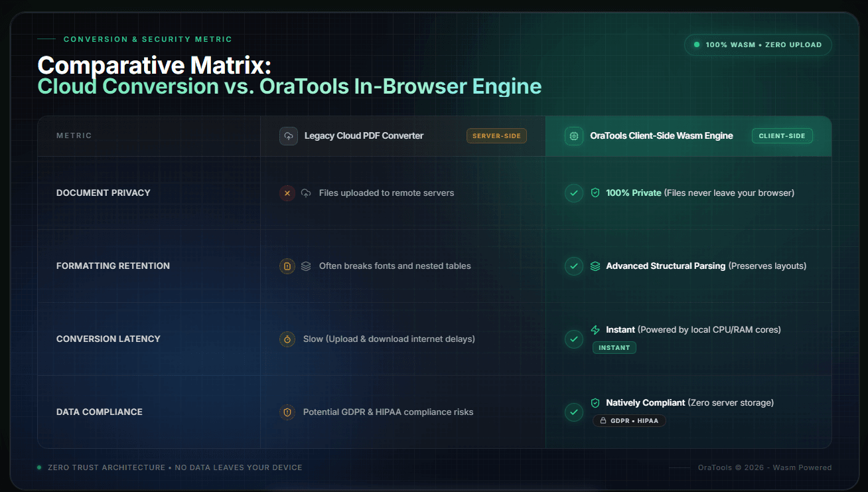Click the 'DOCUMENT PRIVACY' row label
The image size is (868, 492).
click(x=104, y=193)
